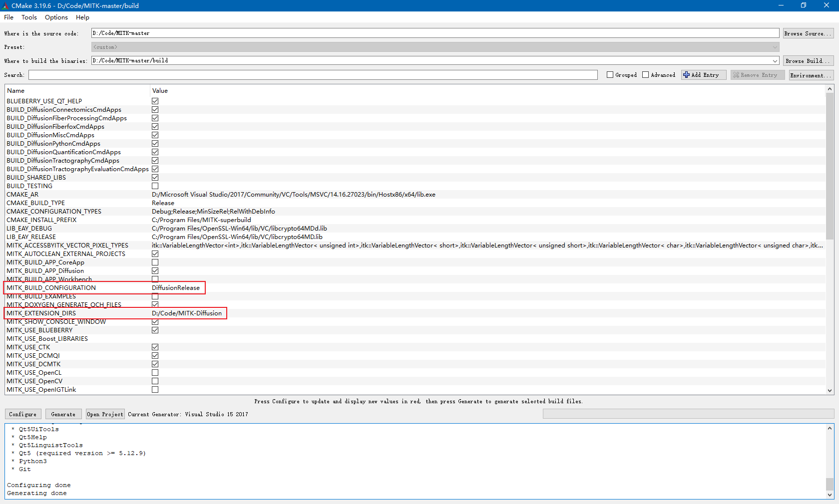The width and height of the screenshot is (839, 504).
Task: Expand the build binaries path dropdown
Action: [775, 61]
